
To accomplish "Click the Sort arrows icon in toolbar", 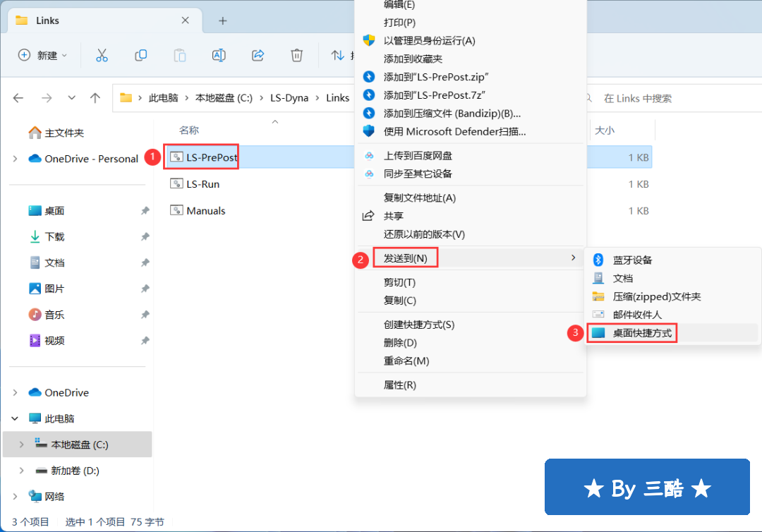I will (338, 55).
